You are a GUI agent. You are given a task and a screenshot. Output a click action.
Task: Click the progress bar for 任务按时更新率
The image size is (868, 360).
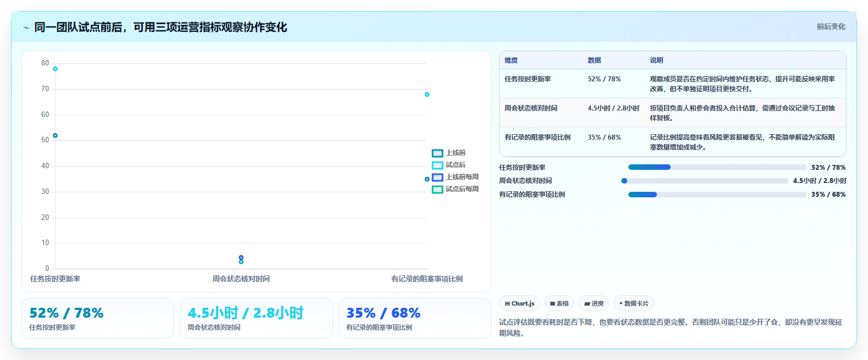pyautogui.click(x=717, y=167)
